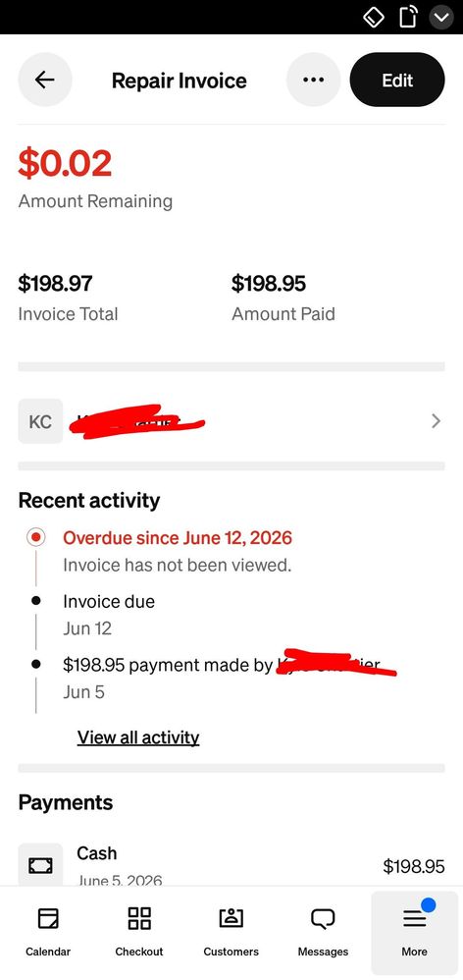
Task: Expand customer details chevron arrow
Action: (437, 421)
